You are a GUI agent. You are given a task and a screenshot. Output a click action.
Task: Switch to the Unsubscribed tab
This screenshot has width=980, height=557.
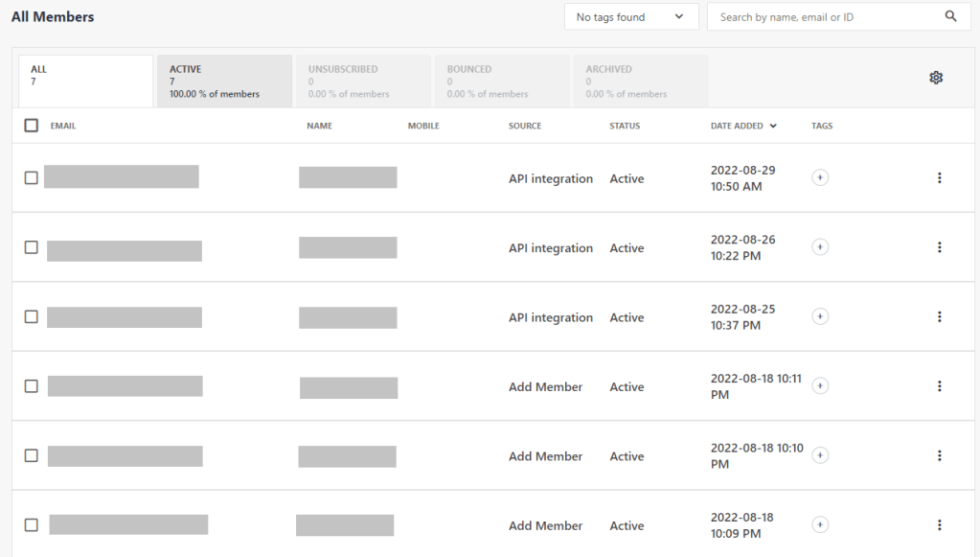363,81
